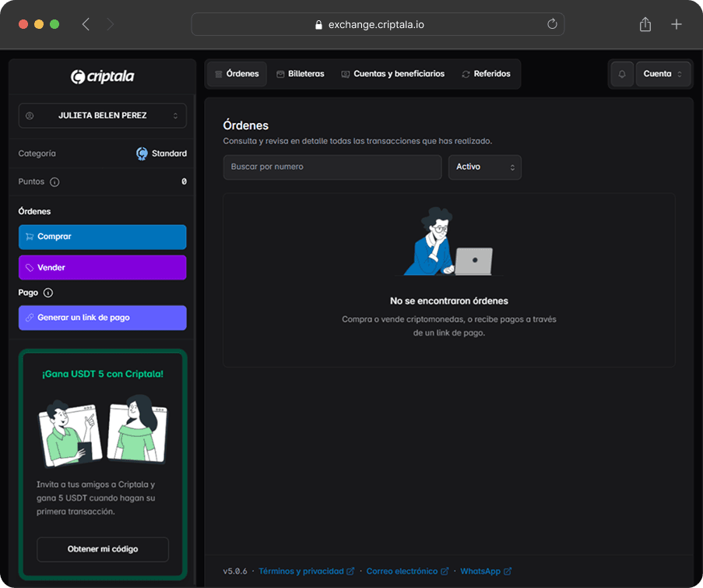Reload the page with the refresh icon
This screenshot has width=703, height=588.
point(552,24)
